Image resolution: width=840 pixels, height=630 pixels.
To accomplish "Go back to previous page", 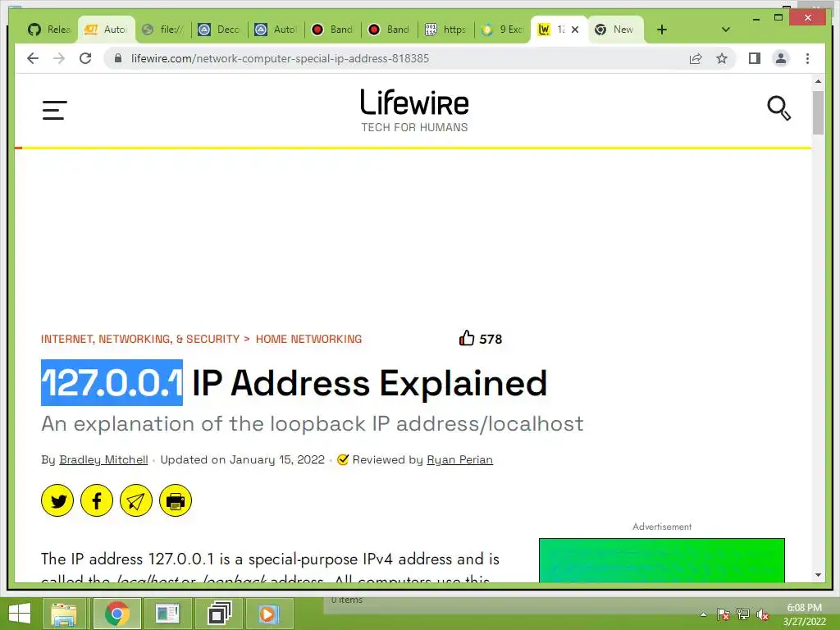I will 33,58.
